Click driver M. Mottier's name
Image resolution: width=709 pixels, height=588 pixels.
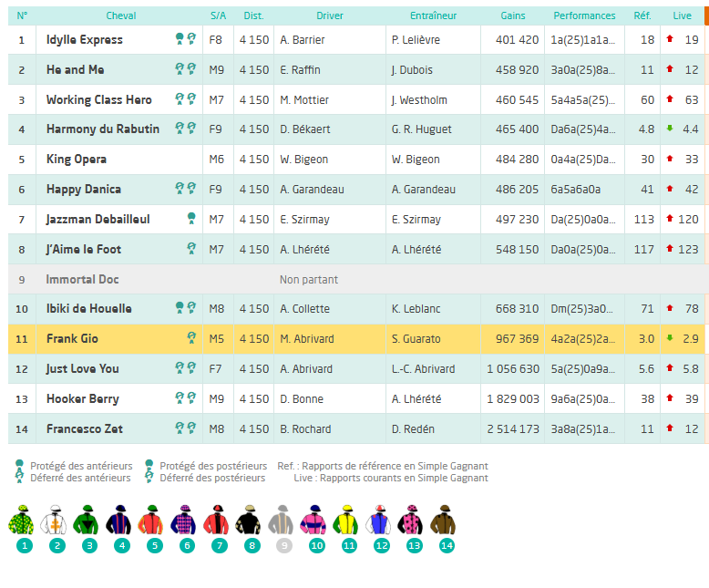point(305,99)
